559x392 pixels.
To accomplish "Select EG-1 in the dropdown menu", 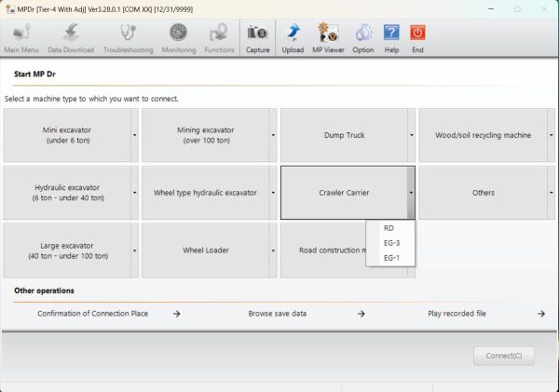I will pos(390,258).
